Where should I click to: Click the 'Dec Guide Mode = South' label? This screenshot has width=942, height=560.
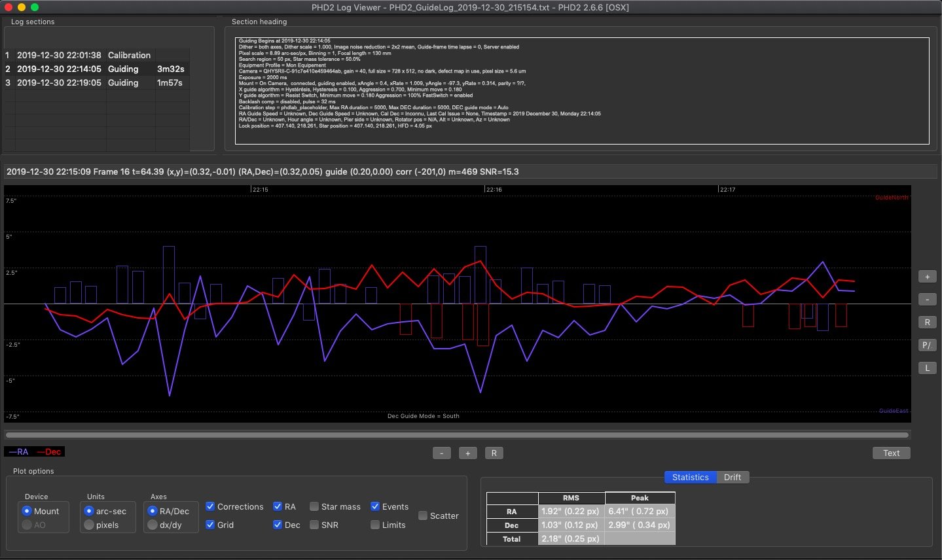click(x=424, y=416)
